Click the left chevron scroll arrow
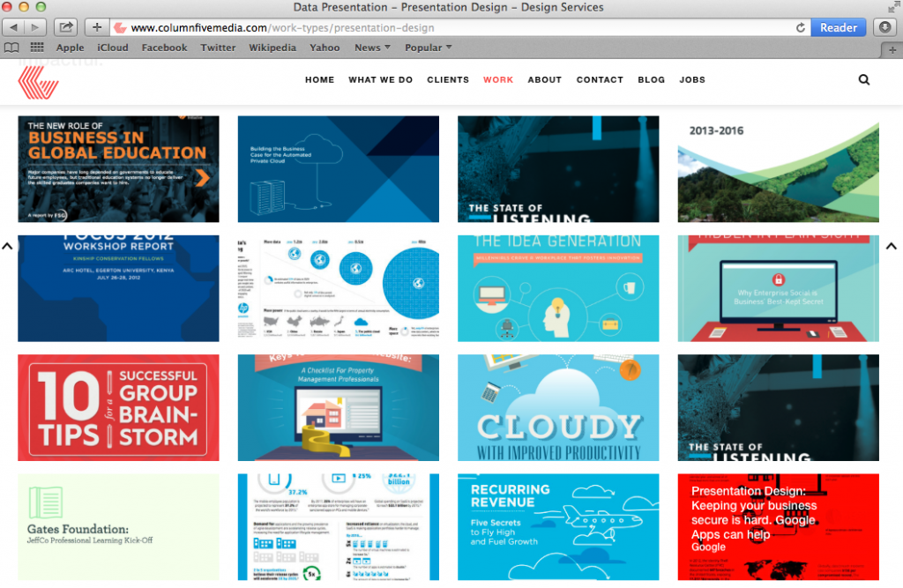The height and width of the screenshot is (588, 903). point(7,246)
